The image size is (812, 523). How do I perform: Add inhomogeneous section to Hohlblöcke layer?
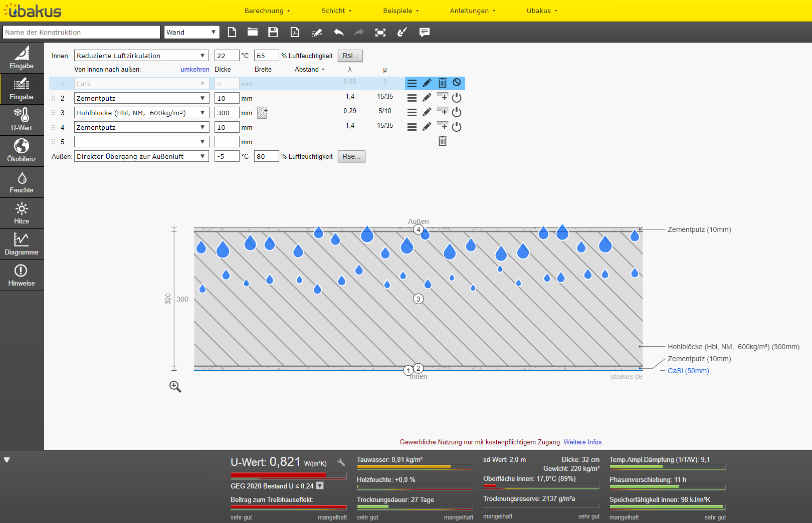(x=262, y=113)
